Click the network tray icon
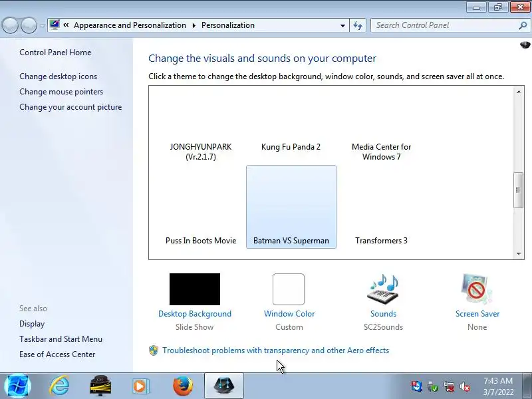The image size is (532, 399). click(x=448, y=386)
